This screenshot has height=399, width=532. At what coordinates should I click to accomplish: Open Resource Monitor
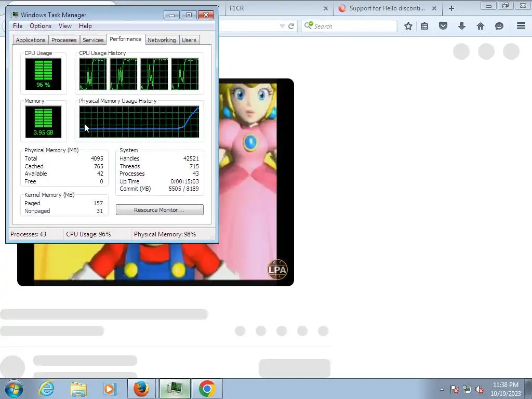point(159,210)
